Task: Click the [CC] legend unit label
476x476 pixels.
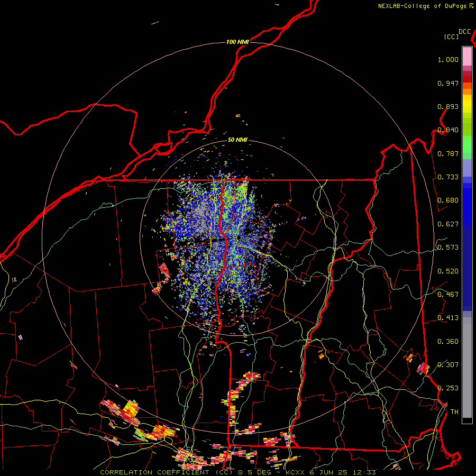Action: [x=451, y=36]
